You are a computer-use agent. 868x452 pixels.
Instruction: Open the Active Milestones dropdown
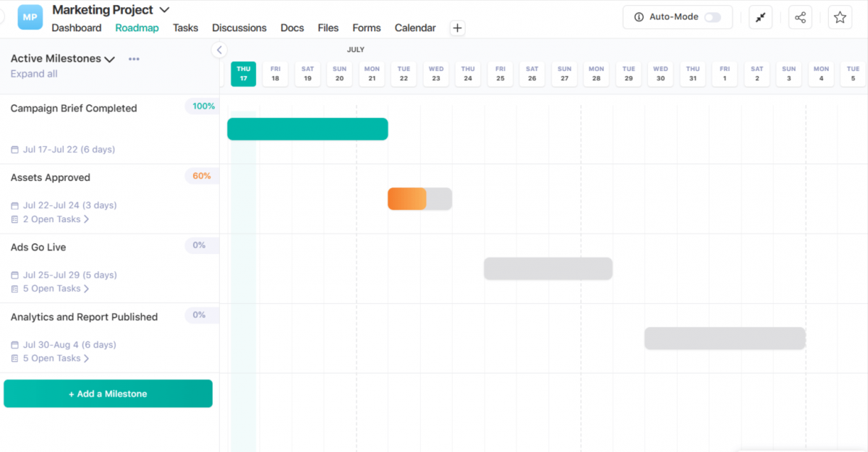(x=109, y=59)
